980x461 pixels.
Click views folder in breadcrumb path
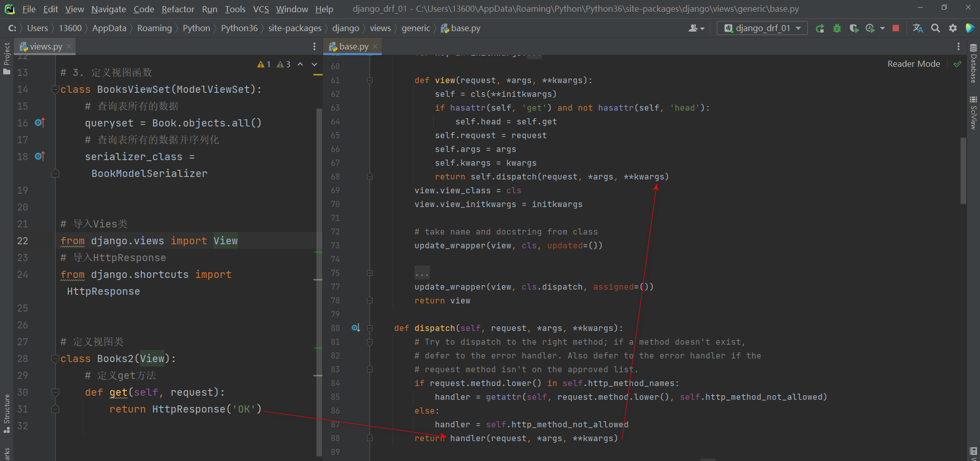[x=380, y=29]
